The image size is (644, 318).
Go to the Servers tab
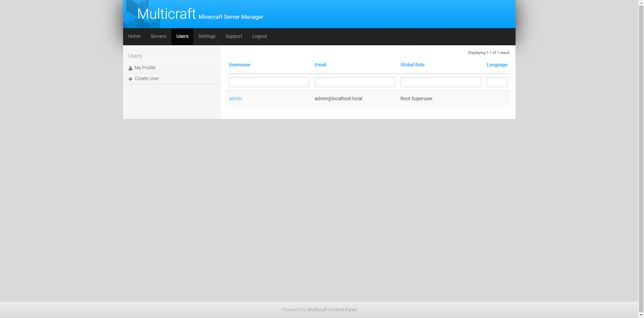tap(158, 37)
